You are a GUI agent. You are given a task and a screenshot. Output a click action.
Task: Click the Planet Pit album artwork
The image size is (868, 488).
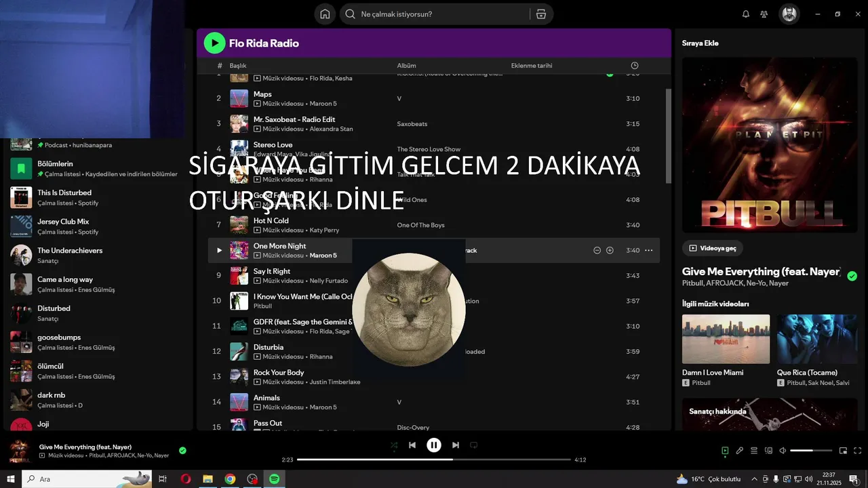pos(770,145)
